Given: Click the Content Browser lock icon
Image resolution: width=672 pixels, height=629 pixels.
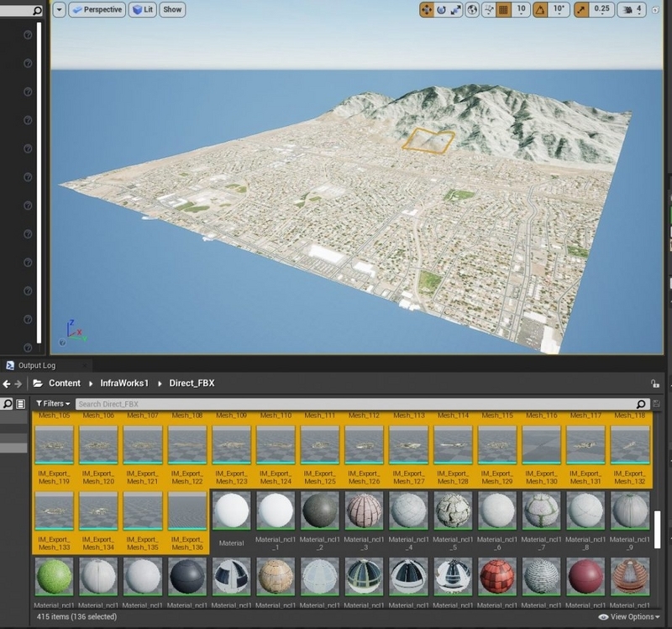Looking at the screenshot, I should [x=655, y=384].
